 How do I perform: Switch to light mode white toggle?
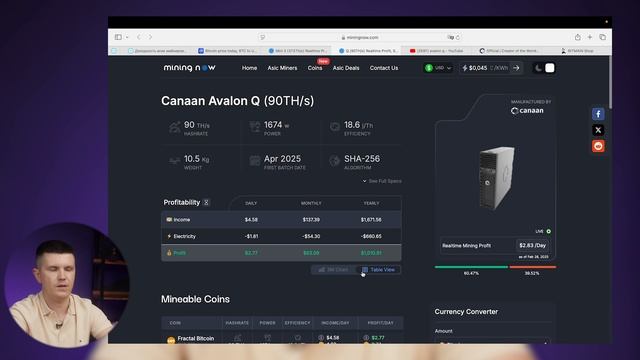pos(550,68)
